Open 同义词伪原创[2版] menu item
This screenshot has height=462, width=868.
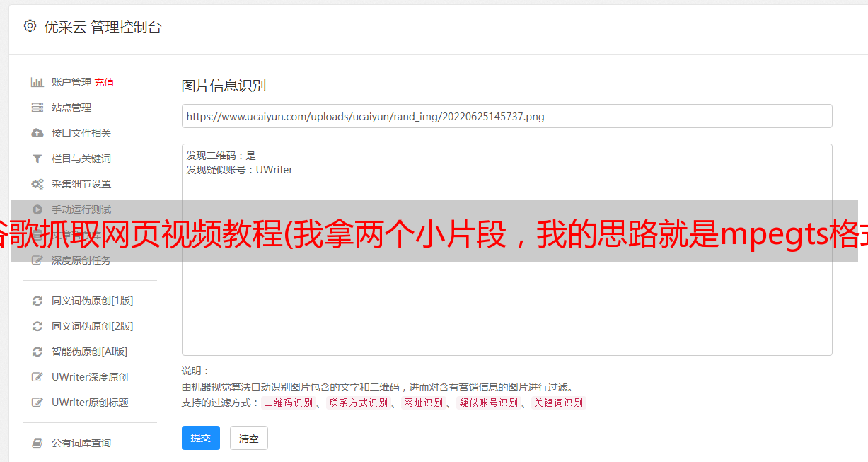(93, 326)
